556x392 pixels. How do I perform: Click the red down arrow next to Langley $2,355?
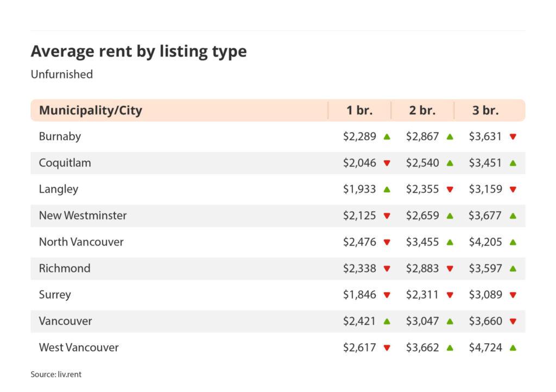[450, 189]
